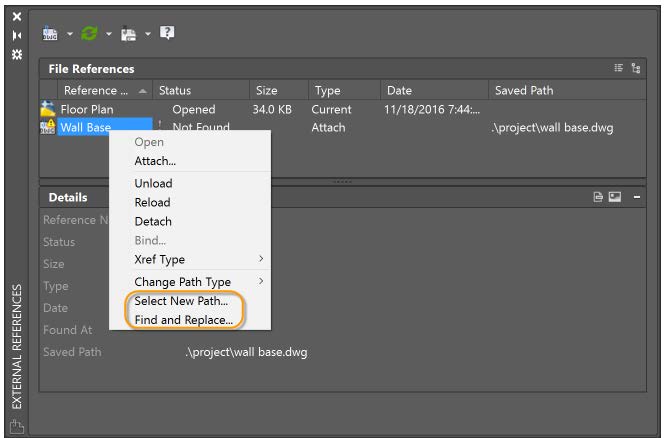Image resolution: width=665 pixels, height=438 pixels.
Task: Open palette properties gear icon
Action: (16, 53)
